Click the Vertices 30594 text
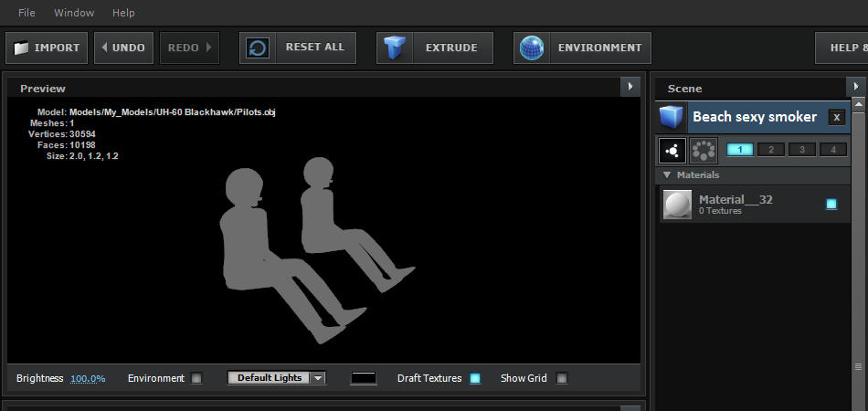Screen dimensions: 868x411 (x=62, y=134)
